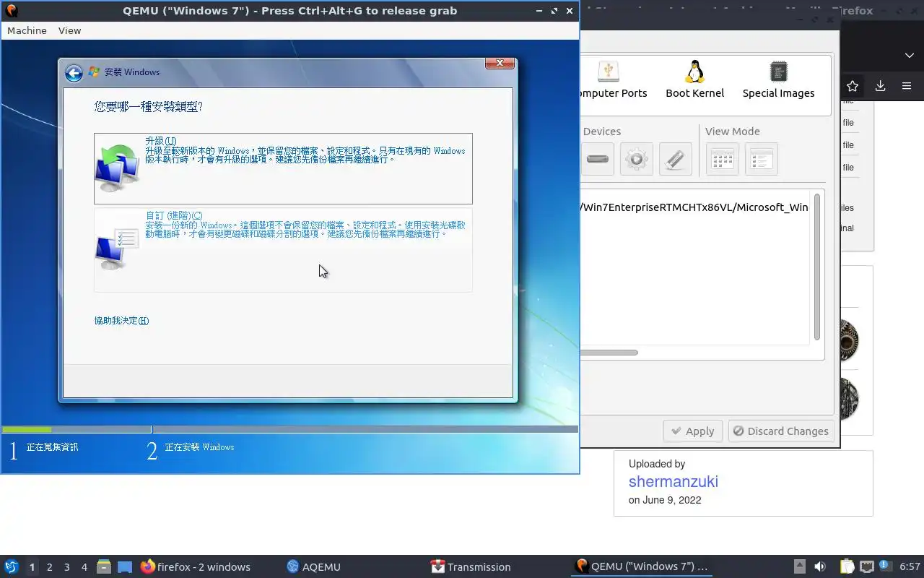This screenshot has width=924, height=578.
Task: Click Firefox list-all-tabs chevron
Action: (909, 56)
